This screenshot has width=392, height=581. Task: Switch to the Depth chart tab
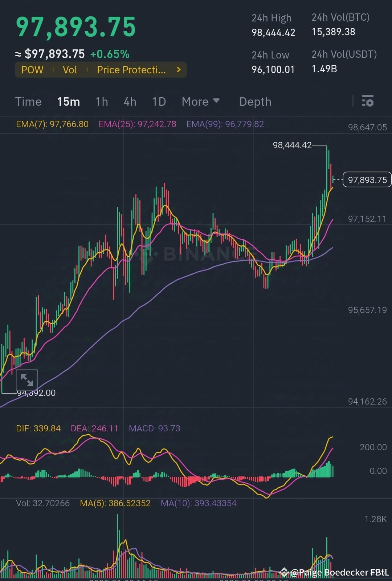[255, 102]
